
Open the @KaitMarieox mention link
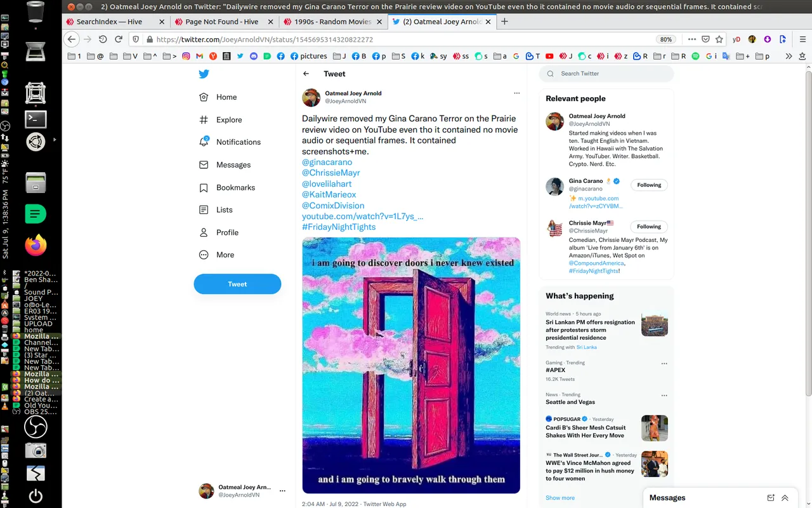click(329, 194)
